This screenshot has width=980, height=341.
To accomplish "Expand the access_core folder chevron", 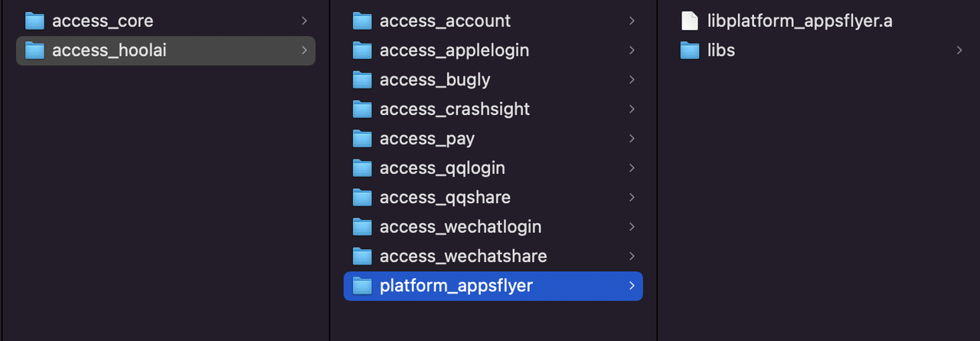I will point(304,21).
